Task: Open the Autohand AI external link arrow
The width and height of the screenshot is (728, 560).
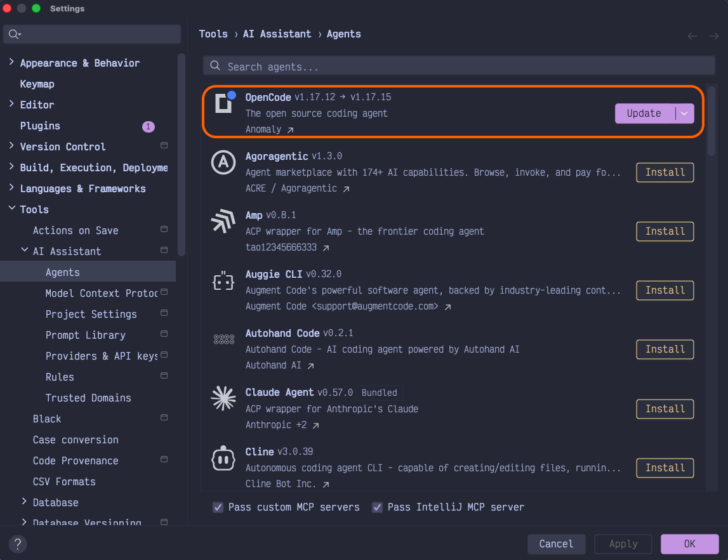Action: coord(310,365)
